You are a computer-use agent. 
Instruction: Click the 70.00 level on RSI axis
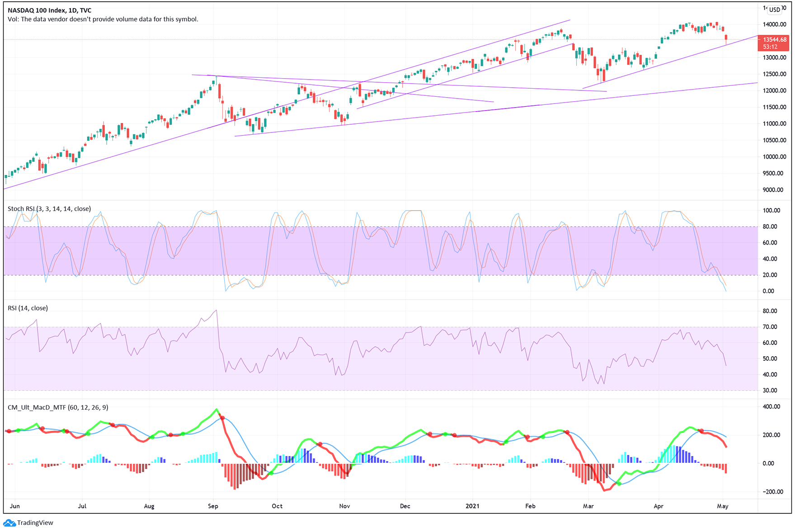click(x=770, y=327)
